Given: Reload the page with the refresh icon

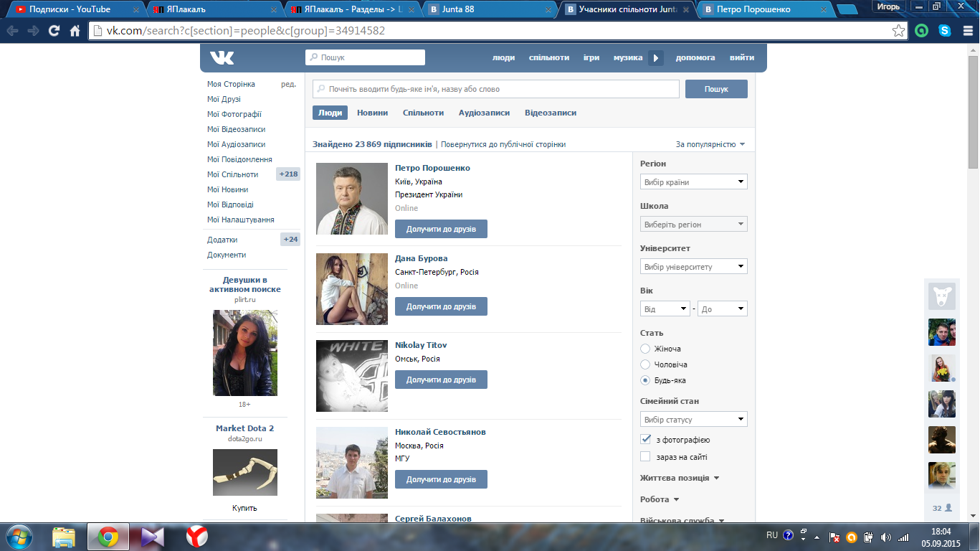Looking at the screenshot, I should [x=54, y=31].
